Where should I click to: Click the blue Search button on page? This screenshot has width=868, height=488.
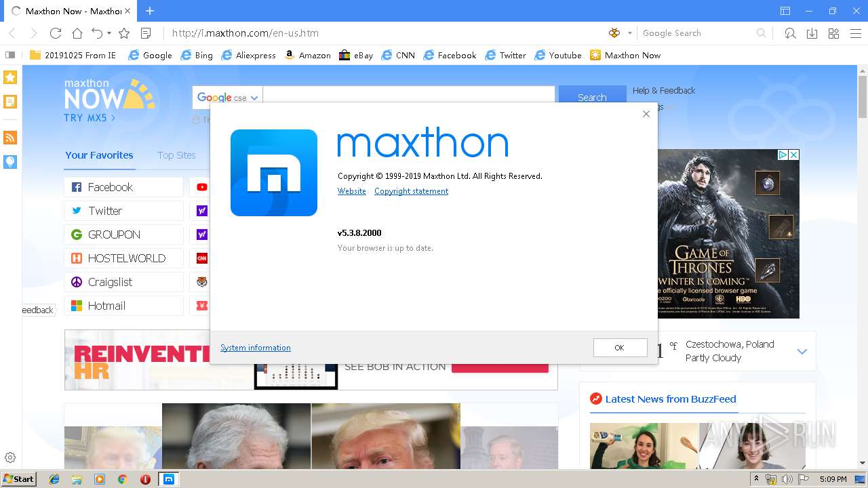pyautogui.click(x=592, y=98)
